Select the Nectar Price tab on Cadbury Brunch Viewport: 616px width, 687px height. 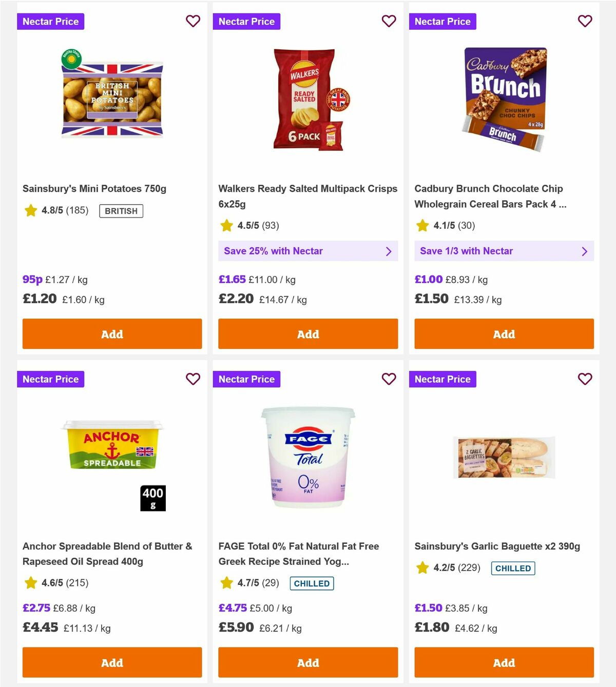tap(442, 21)
